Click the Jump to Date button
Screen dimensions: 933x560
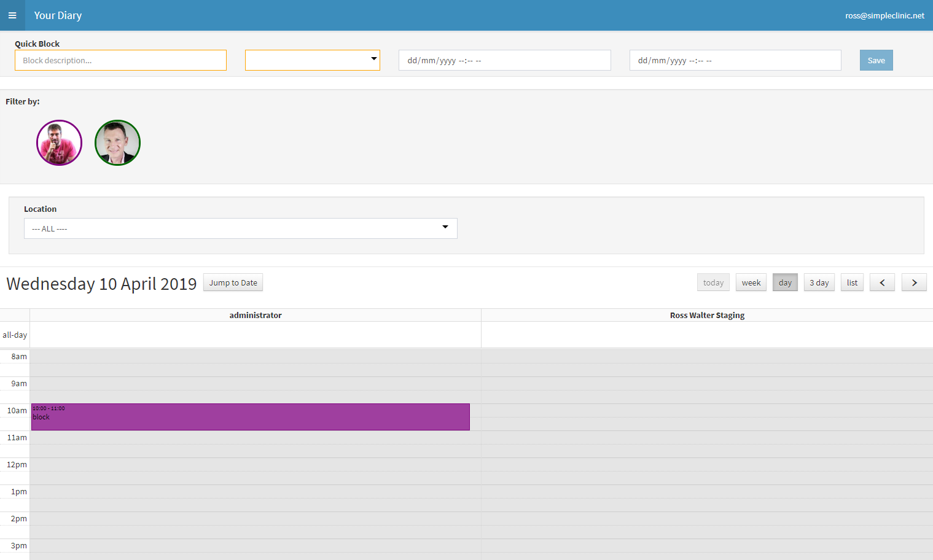(233, 282)
